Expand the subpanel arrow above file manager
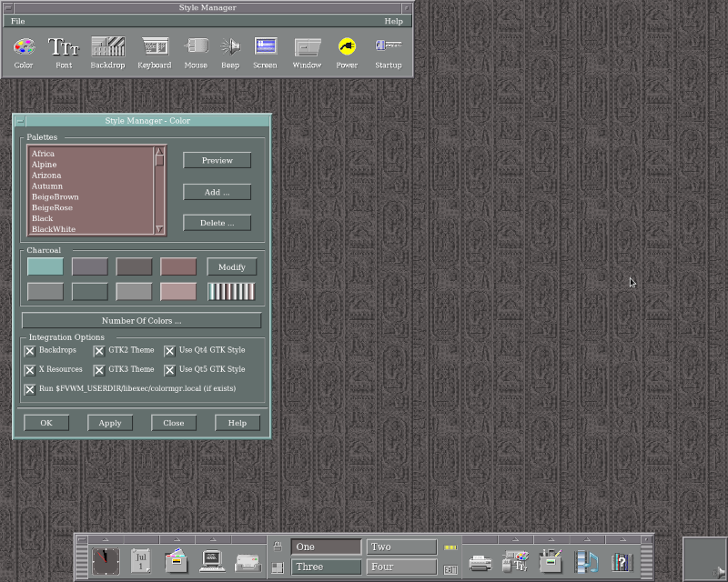The height and width of the screenshot is (582, 728). tap(177, 539)
